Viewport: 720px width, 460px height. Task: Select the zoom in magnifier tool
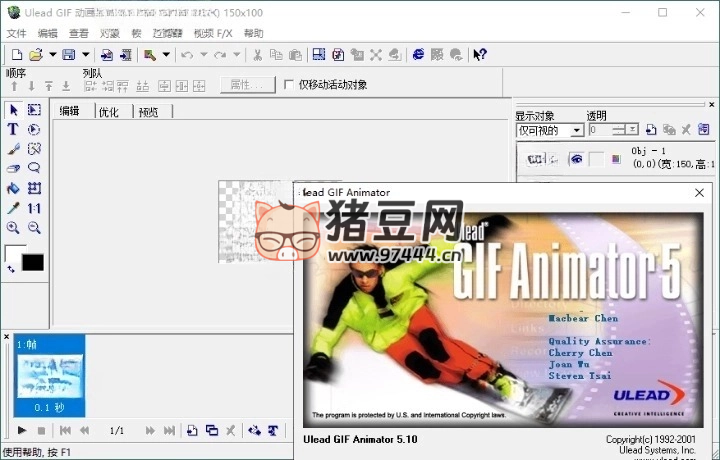(x=13, y=228)
